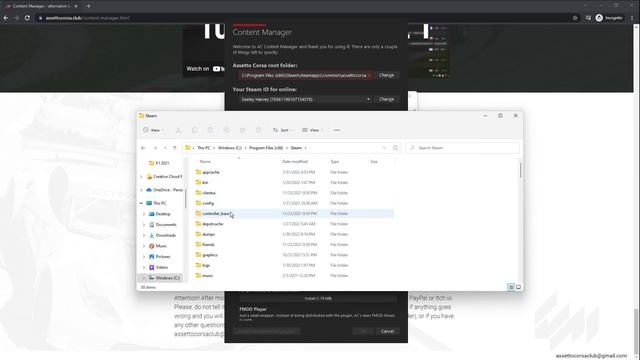This screenshot has width=640, height=360.
Task: Select the friends folder
Action: [x=208, y=244]
